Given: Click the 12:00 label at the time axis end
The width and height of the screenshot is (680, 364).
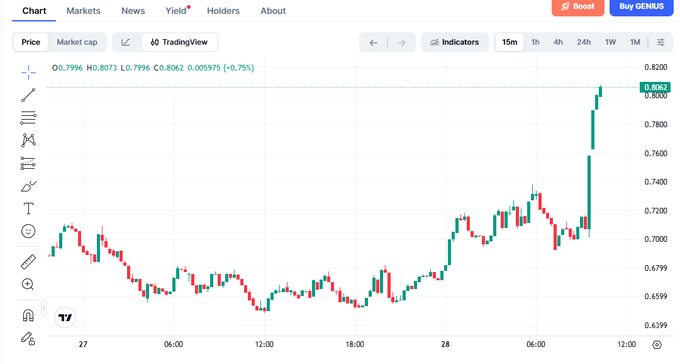Looking at the screenshot, I should click(627, 344).
